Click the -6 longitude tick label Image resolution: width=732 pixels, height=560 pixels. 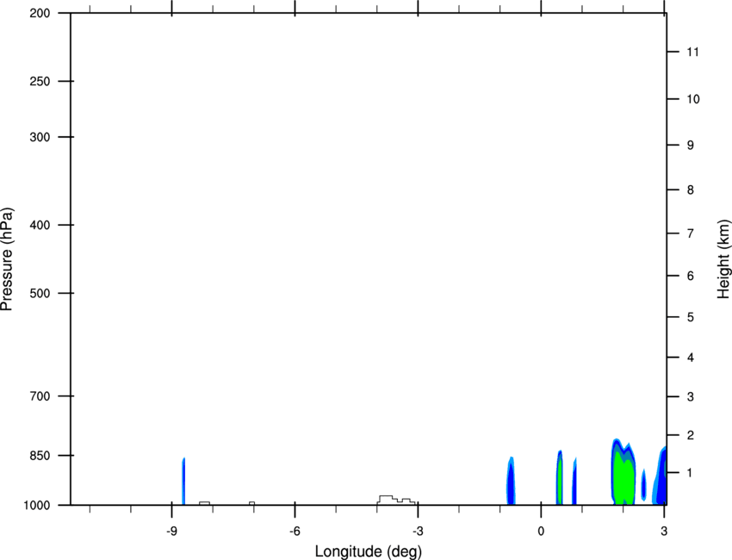[x=295, y=531]
